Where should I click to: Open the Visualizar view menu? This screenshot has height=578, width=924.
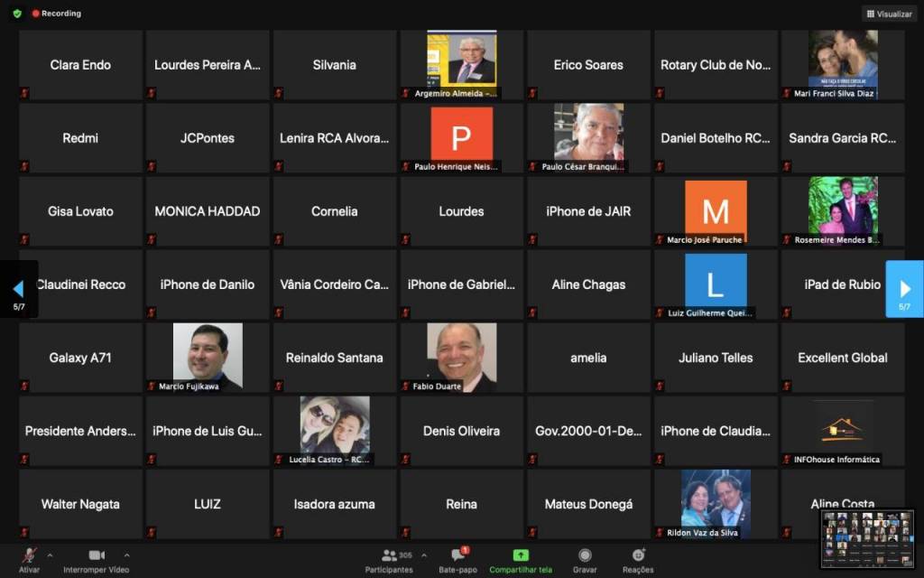(x=889, y=14)
